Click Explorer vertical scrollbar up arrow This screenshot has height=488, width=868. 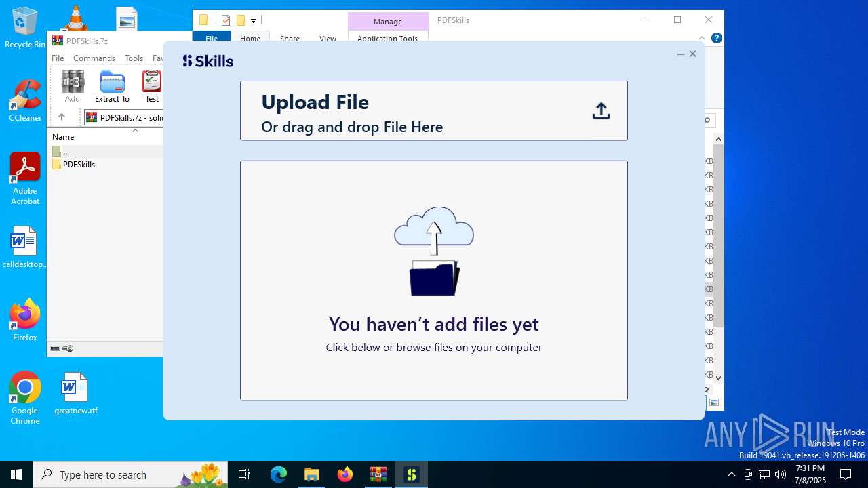point(718,139)
